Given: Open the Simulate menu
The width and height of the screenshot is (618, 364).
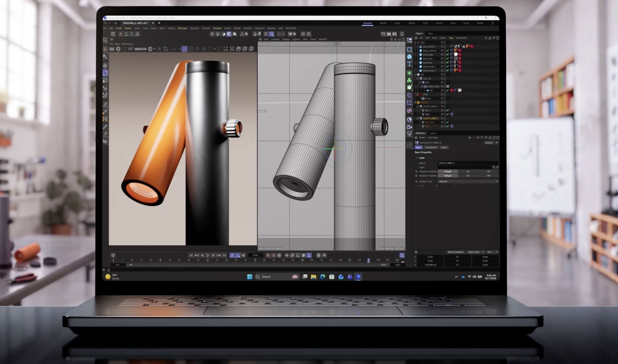Looking at the screenshot, I should 217,28.
